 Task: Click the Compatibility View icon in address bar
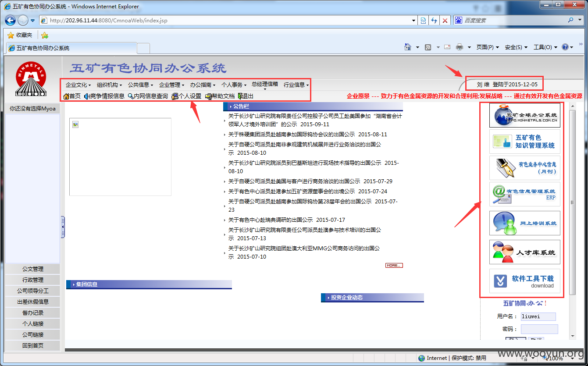click(423, 20)
